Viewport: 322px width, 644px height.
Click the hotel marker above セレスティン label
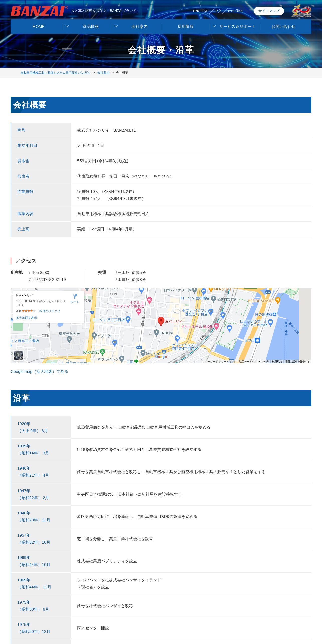pyautogui.click(x=149, y=300)
